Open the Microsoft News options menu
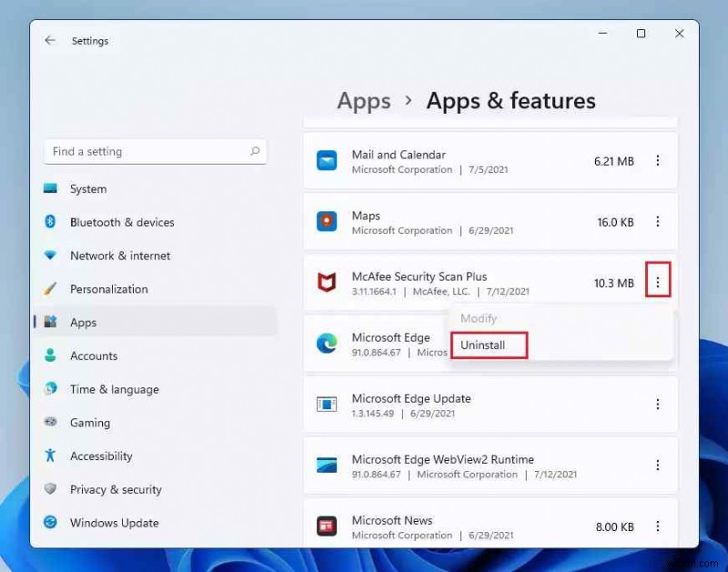The image size is (728, 572). (658, 527)
